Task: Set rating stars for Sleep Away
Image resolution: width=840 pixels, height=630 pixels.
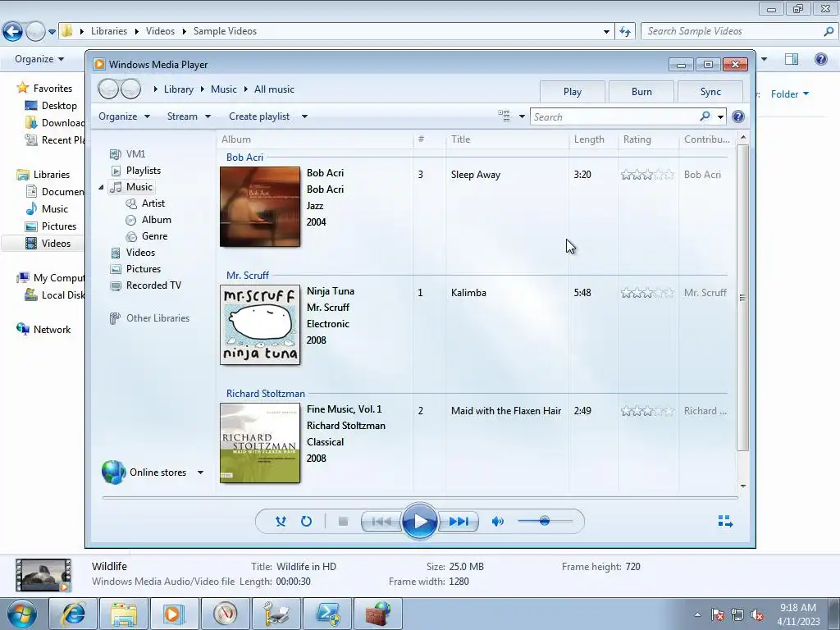Action: click(x=647, y=175)
